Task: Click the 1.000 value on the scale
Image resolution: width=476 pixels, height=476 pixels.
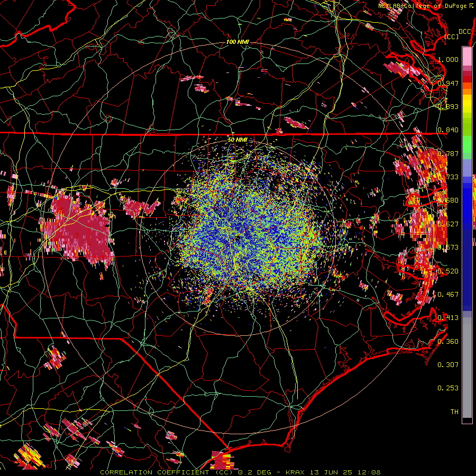Action: click(x=448, y=59)
